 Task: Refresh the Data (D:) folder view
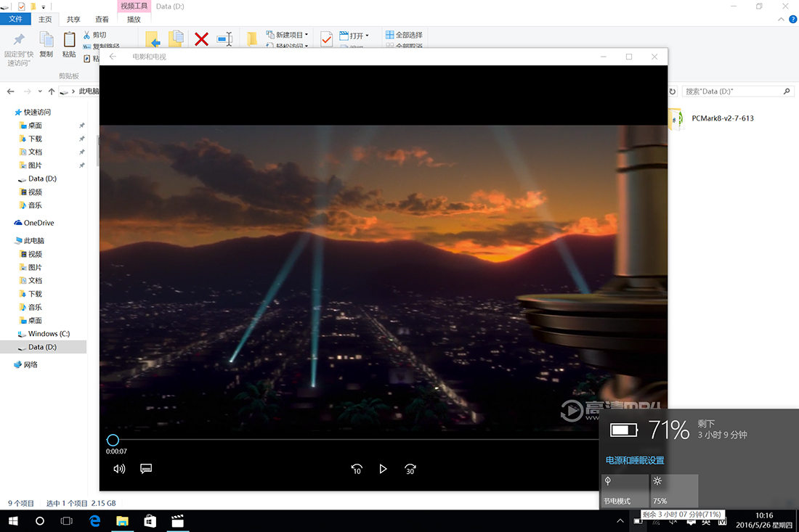tap(672, 91)
